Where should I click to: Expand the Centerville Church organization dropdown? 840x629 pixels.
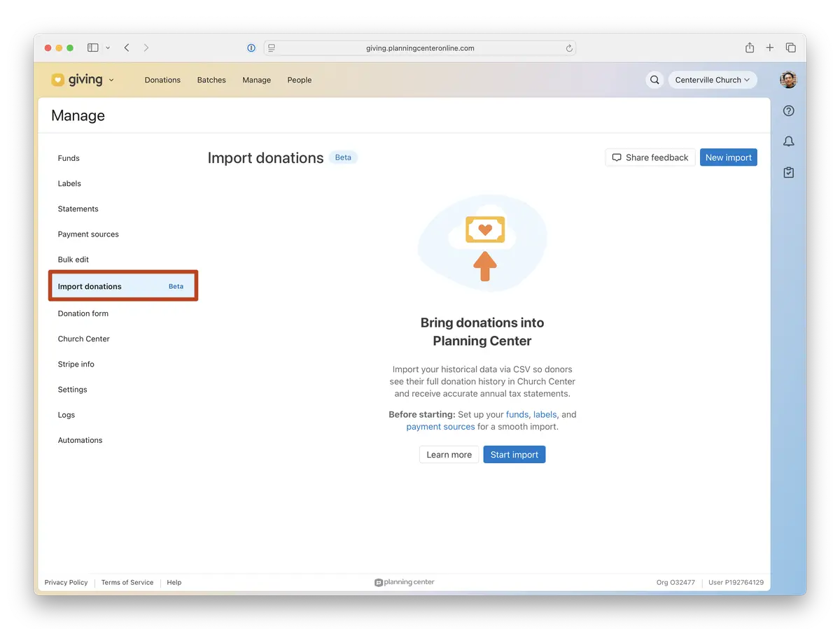pyautogui.click(x=712, y=80)
